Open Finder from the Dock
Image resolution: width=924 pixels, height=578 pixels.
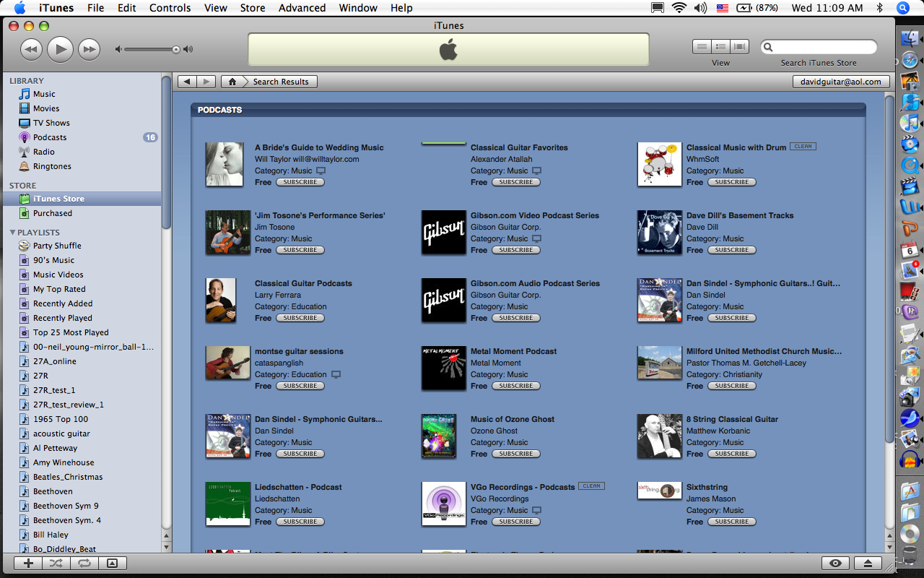pyautogui.click(x=910, y=39)
